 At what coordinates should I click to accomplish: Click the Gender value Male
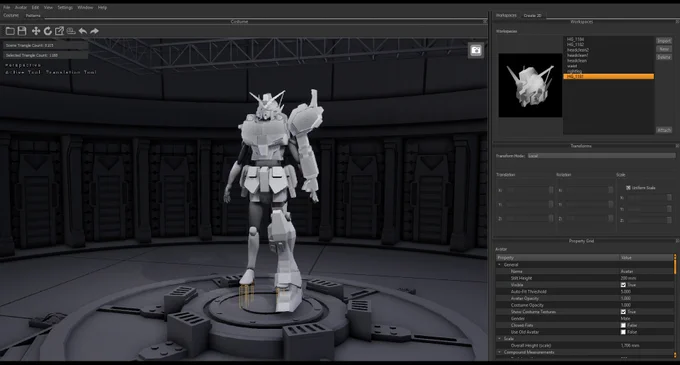[625, 319]
